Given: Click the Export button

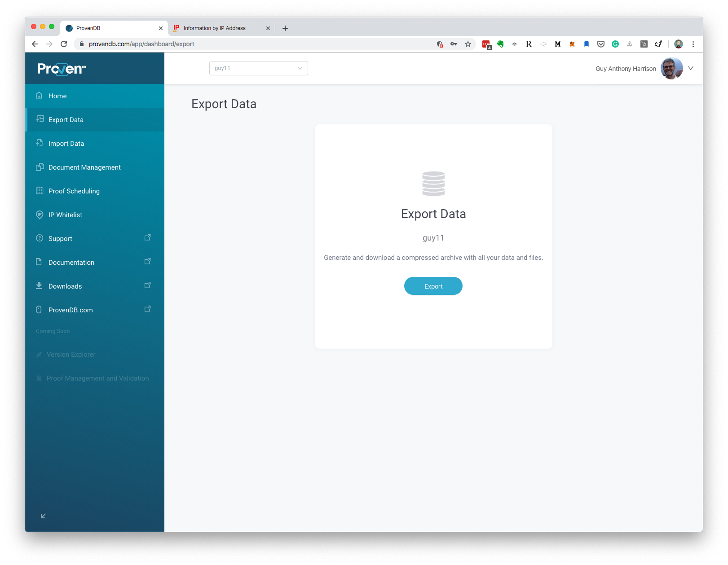Looking at the screenshot, I should click(433, 286).
